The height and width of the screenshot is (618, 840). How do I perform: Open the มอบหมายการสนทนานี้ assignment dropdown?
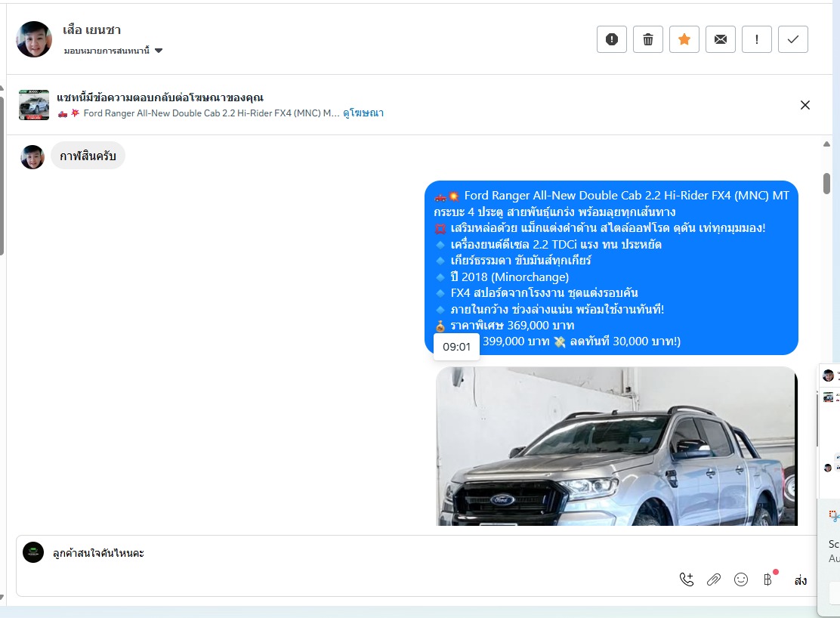point(113,51)
